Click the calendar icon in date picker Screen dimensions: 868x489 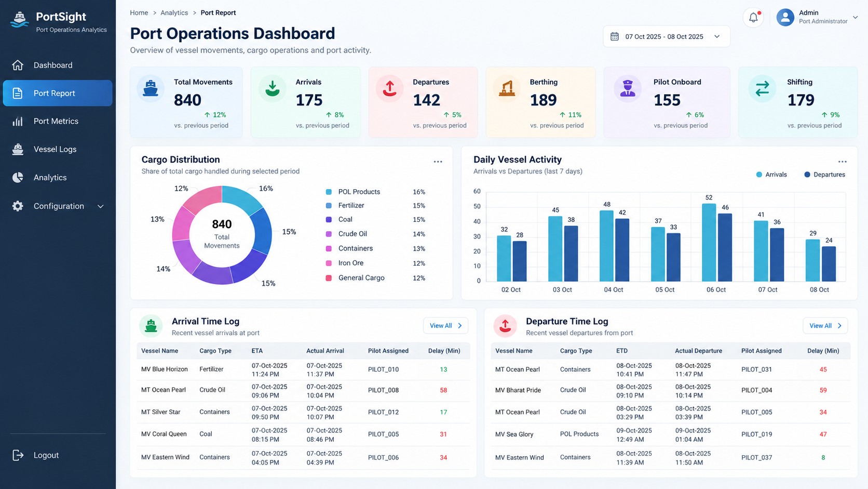click(615, 36)
